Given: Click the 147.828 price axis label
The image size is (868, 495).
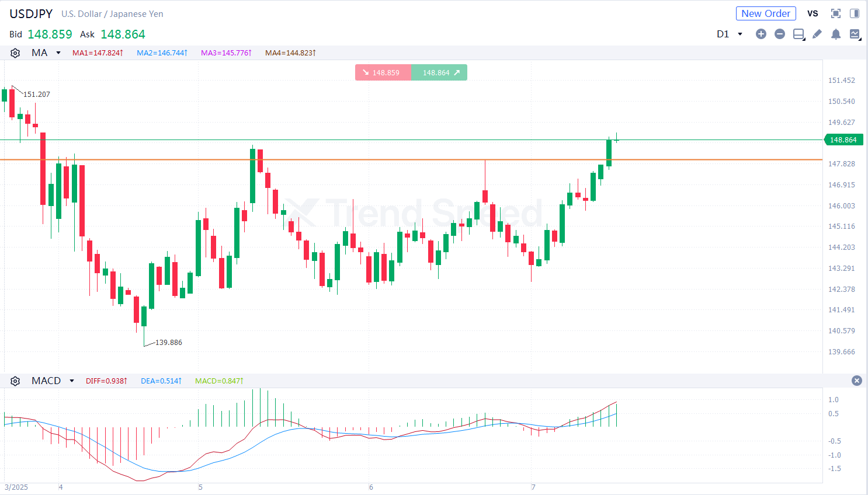Looking at the screenshot, I should click(x=842, y=164).
